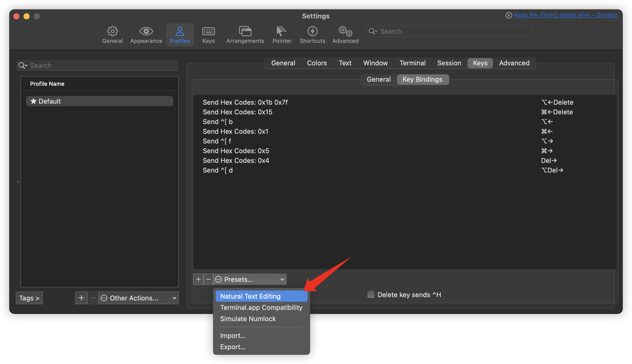
Task: Open Other Actions dropdown
Action: pyautogui.click(x=139, y=298)
